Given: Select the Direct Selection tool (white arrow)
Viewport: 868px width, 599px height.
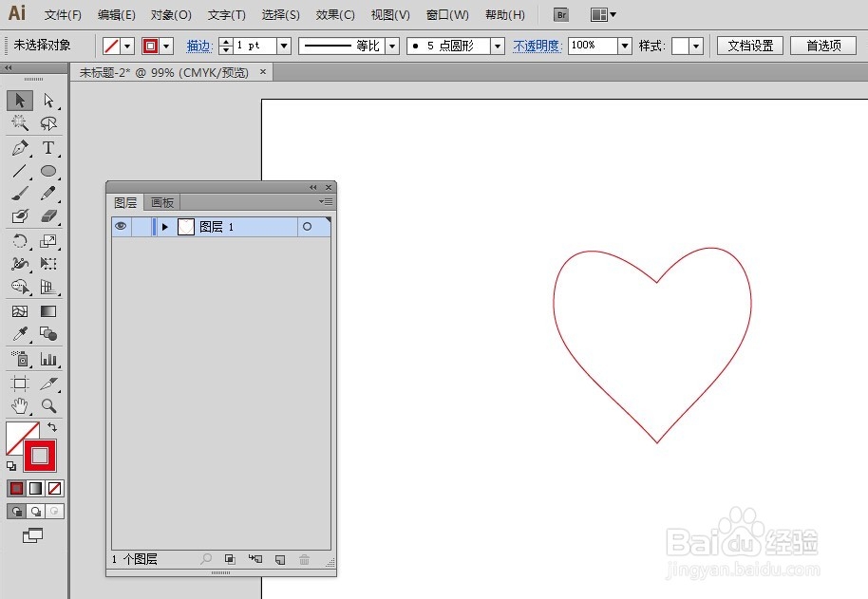Looking at the screenshot, I should point(48,101).
